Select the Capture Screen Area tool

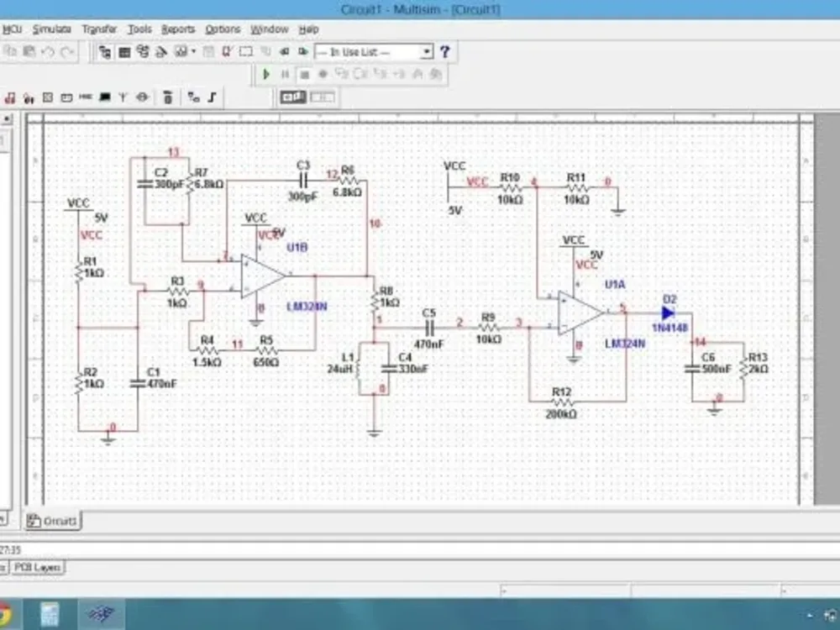[x=246, y=52]
